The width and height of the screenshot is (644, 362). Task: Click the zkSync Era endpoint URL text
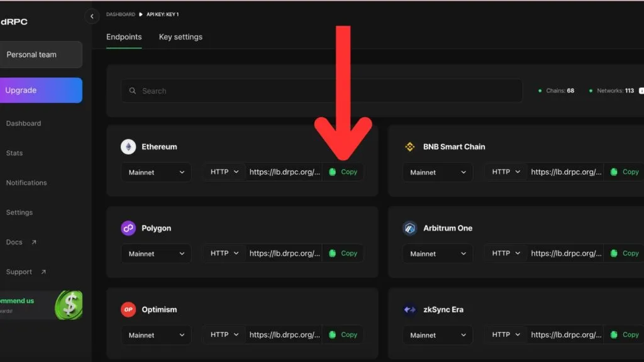pyautogui.click(x=567, y=334)
